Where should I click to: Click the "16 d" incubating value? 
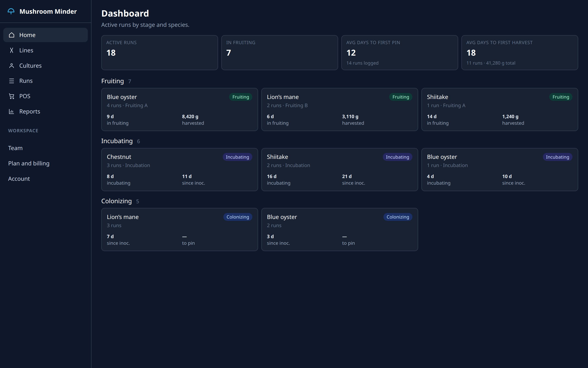click(x=272, y=176)
